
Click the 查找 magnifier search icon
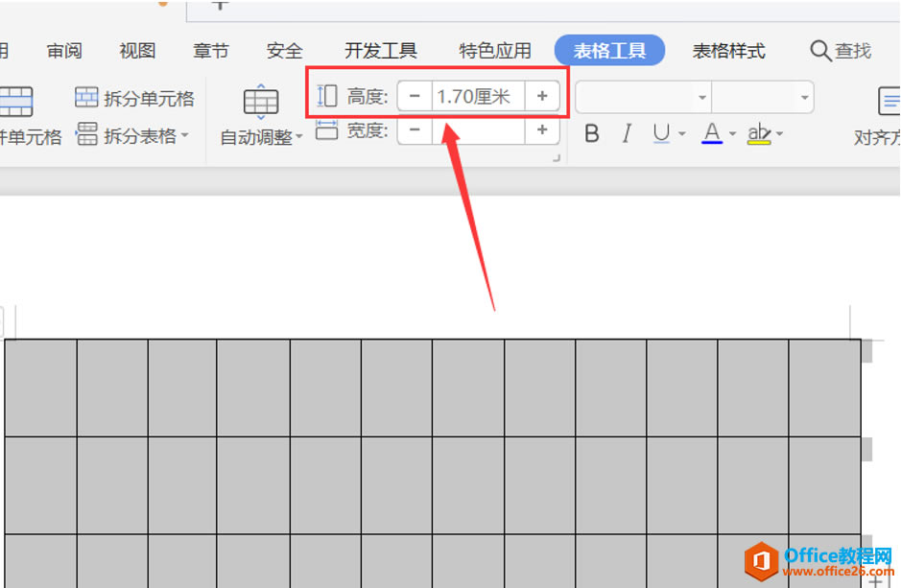820,51
